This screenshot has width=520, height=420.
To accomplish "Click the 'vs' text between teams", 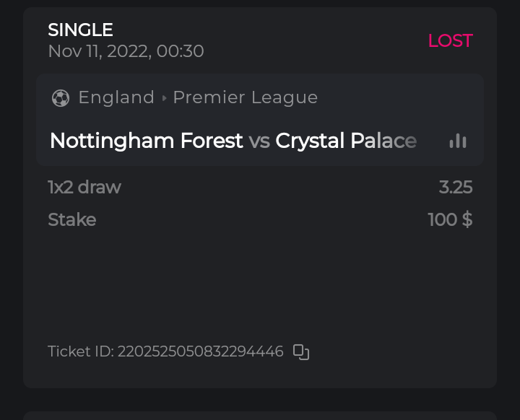I will pyautogui.click(x=259, y=141).
